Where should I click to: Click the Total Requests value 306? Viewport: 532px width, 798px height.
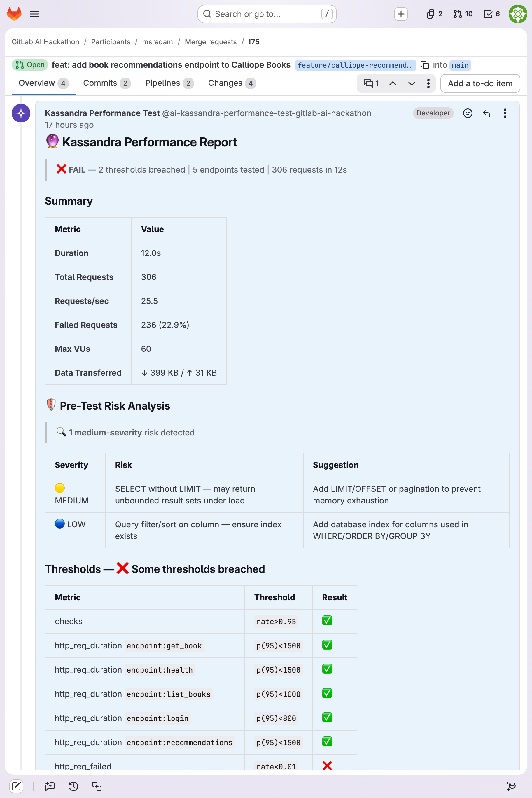[x=149, y=277]
